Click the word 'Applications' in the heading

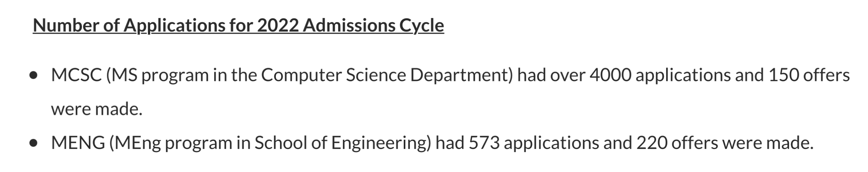(175, 26)
